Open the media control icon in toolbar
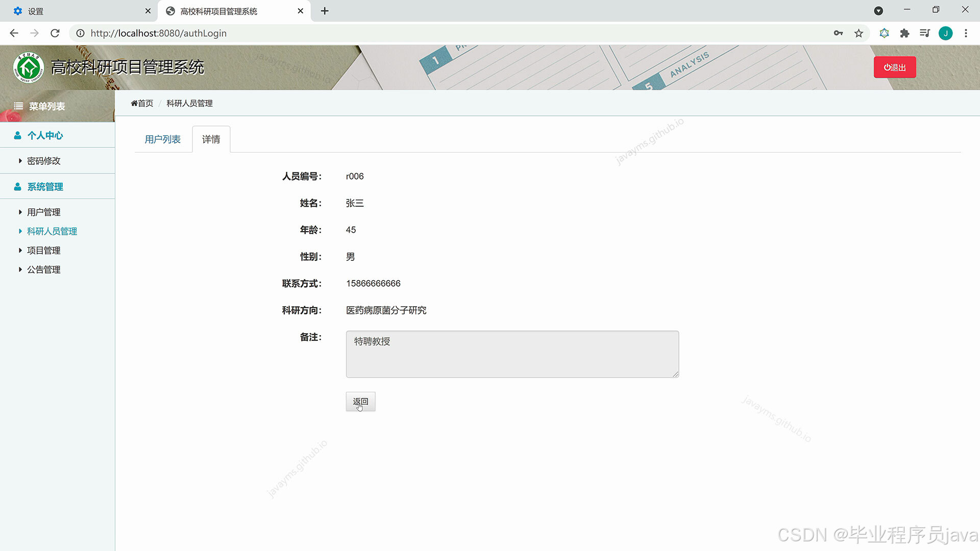This screenshot has height=551, width=980. click(925, 33)
